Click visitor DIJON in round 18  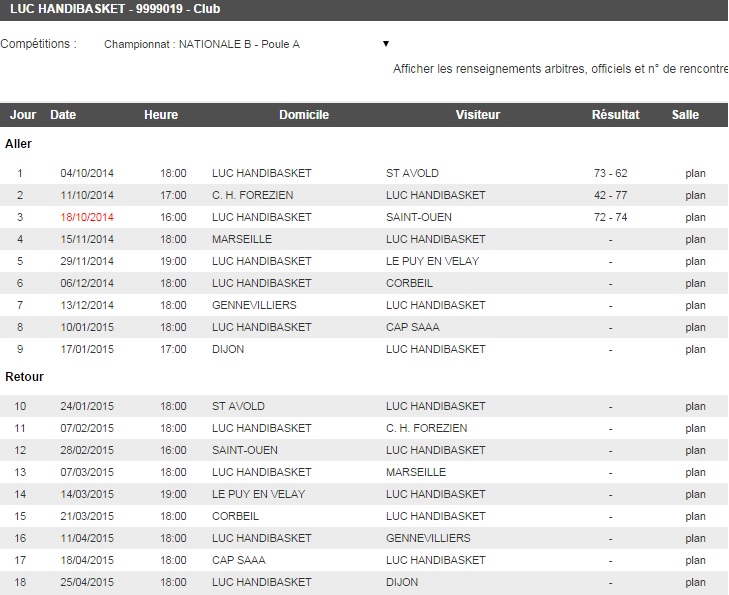click(x=402, y=582)
